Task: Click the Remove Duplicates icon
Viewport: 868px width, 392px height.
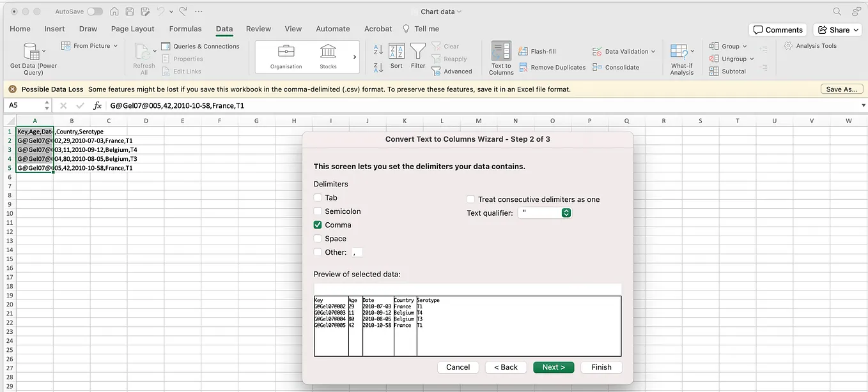Action: pos(524,67)
